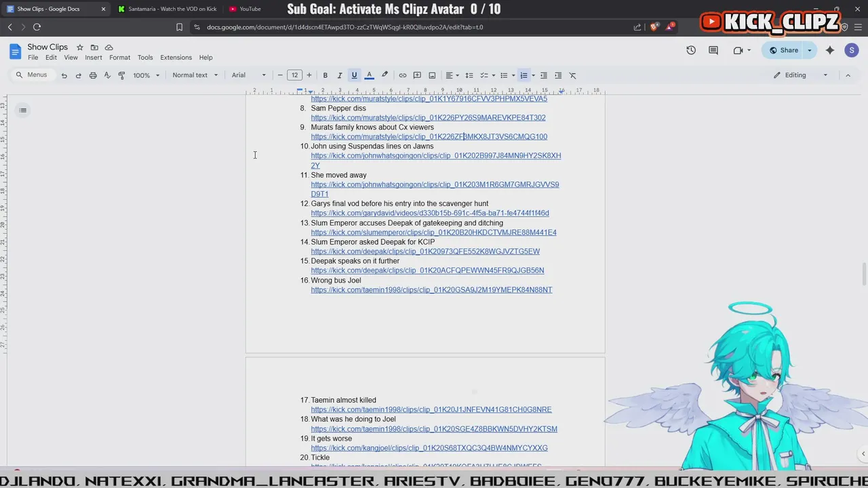868x488 pixels.
Task: Click the Share button
Action: pos(783,50)
